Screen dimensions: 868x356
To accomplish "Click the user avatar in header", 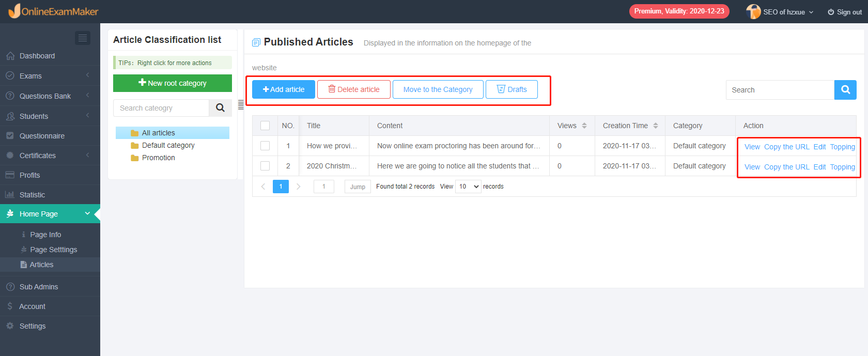I will tap(753, 11).
